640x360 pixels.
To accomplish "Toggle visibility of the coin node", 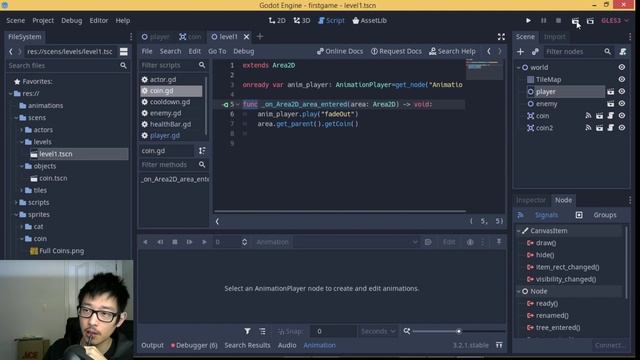I will coord(622,116).
